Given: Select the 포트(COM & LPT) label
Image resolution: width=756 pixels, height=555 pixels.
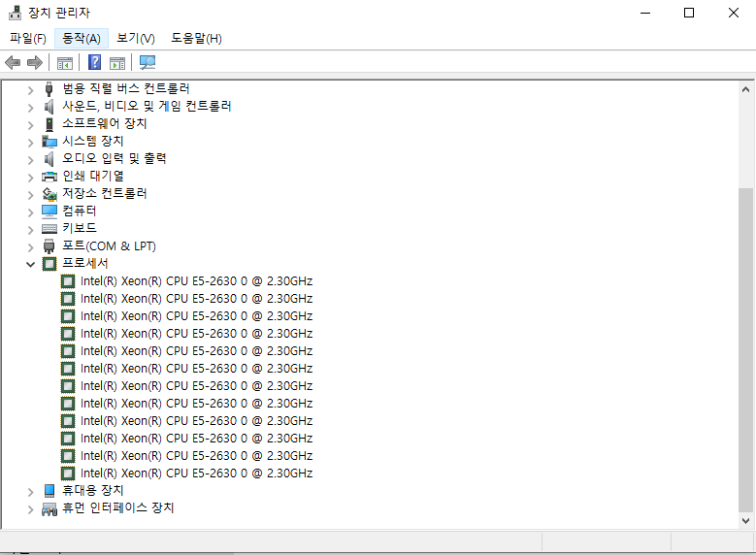Looking at the screenshot, I should click(x=109, y=245).
